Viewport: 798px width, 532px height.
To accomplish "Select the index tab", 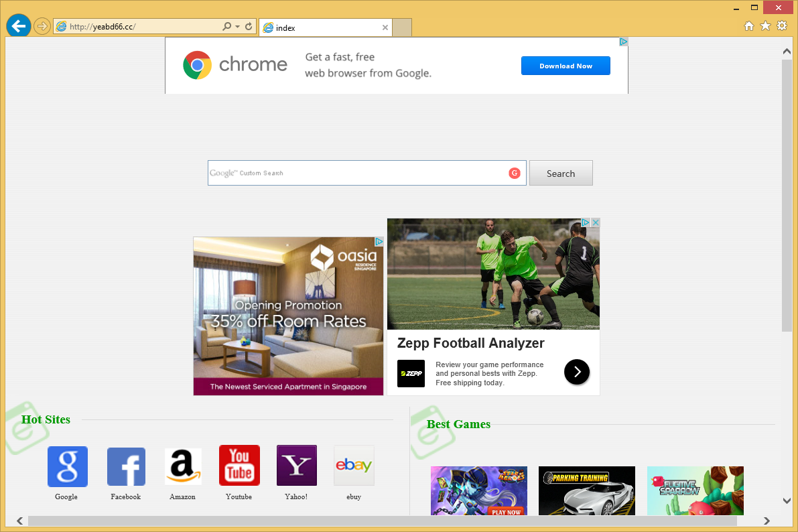I will pyautogui.click(x=326, y=27).
